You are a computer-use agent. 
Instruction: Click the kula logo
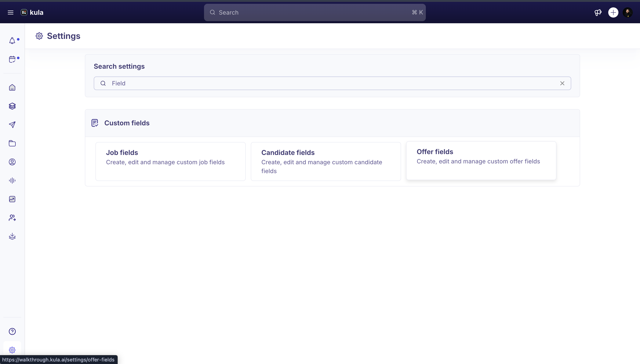[32, 12]
